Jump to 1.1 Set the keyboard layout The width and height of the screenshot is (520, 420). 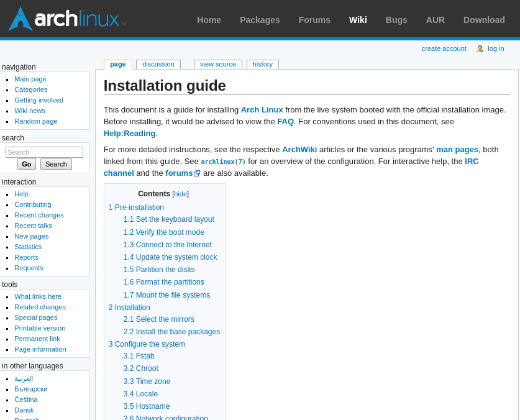(169, 219)
